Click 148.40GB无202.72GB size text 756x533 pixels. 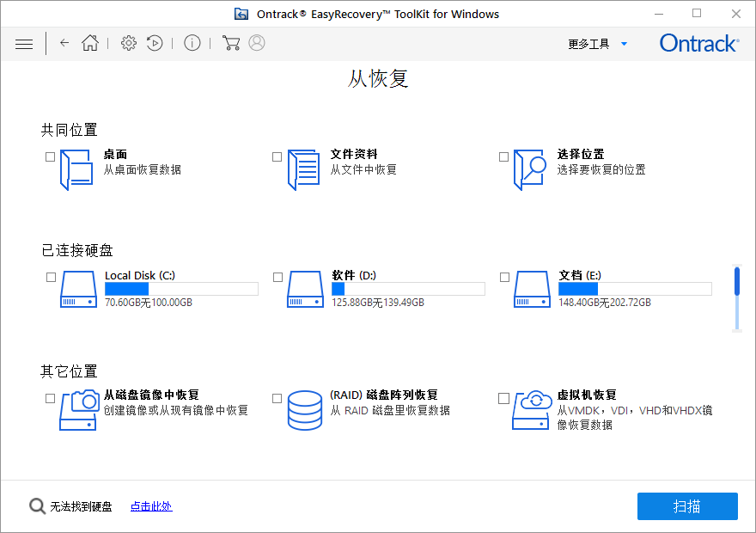coord(605,303)
